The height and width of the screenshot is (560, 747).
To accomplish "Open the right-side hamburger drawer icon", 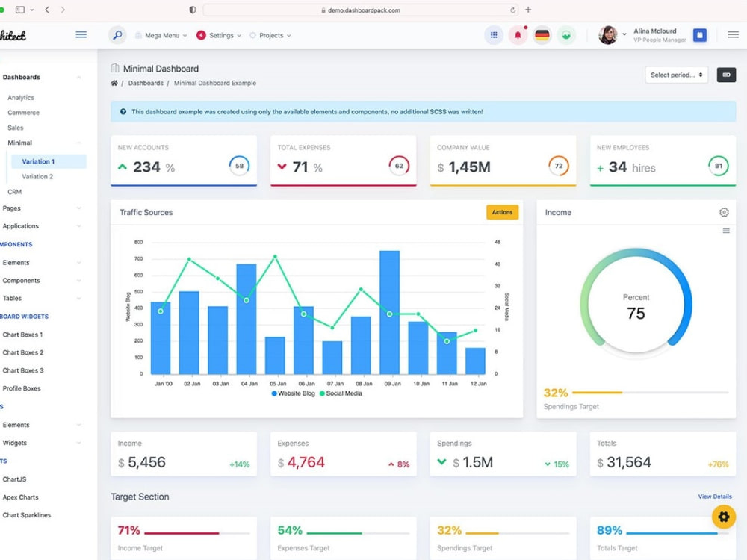I will [734, 34].
